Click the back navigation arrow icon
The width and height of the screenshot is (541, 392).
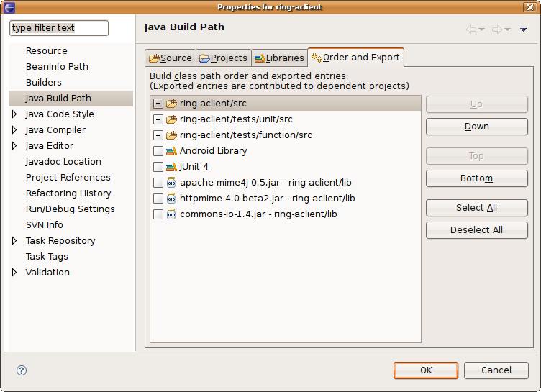(471, 29)
